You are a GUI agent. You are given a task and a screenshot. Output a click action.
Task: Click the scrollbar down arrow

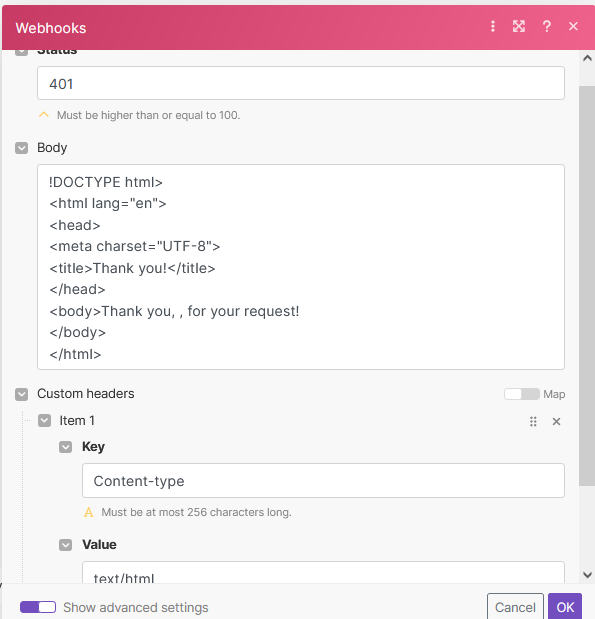[x=587, y=575]
